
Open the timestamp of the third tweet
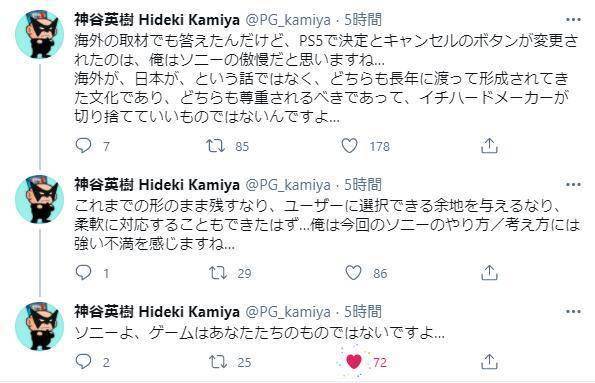(362, 312)
